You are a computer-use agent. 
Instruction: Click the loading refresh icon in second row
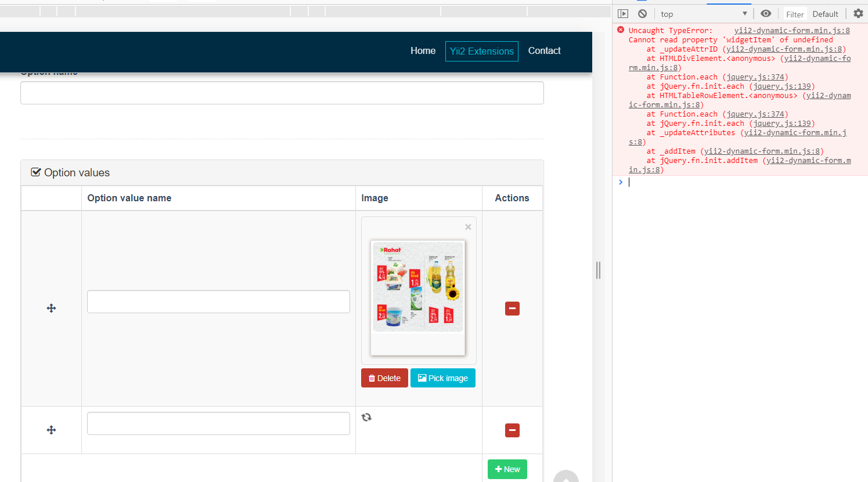pos(366,417)
